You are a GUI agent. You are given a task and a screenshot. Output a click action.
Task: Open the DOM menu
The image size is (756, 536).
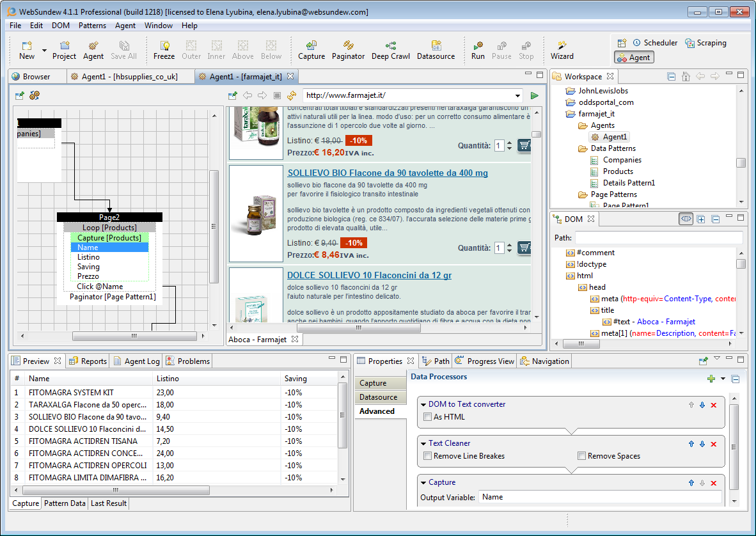(x=61, y=26)
